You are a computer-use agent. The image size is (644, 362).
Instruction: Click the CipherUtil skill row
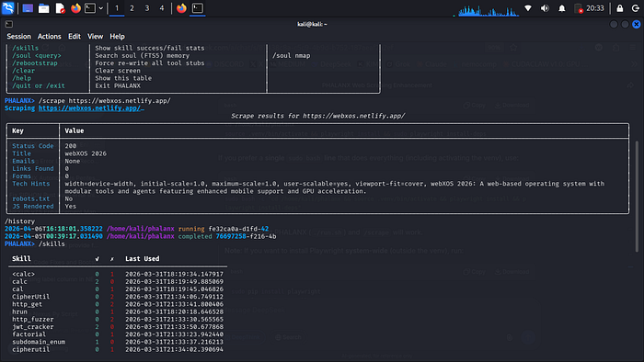[x=118, y=297]
